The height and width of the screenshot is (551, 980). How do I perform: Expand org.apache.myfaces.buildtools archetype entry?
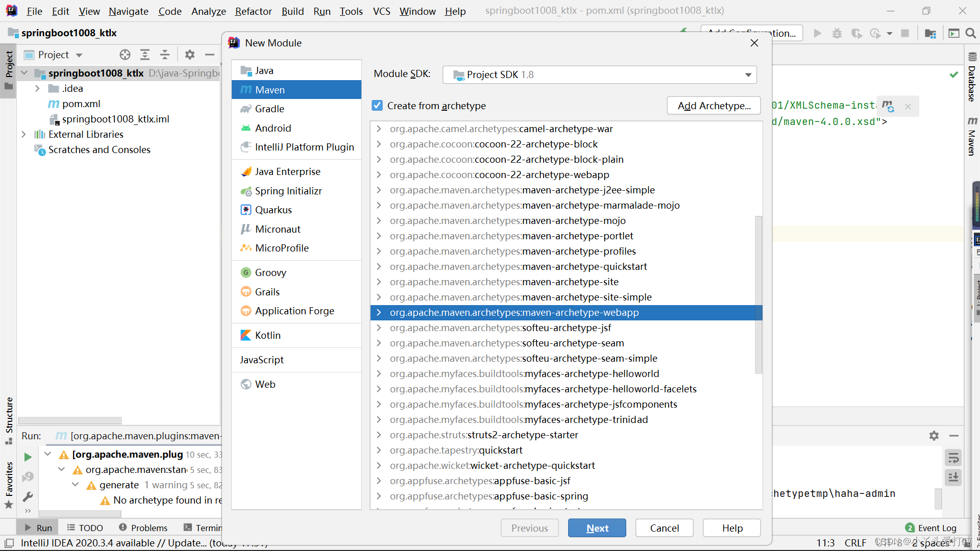coord(379,373)
